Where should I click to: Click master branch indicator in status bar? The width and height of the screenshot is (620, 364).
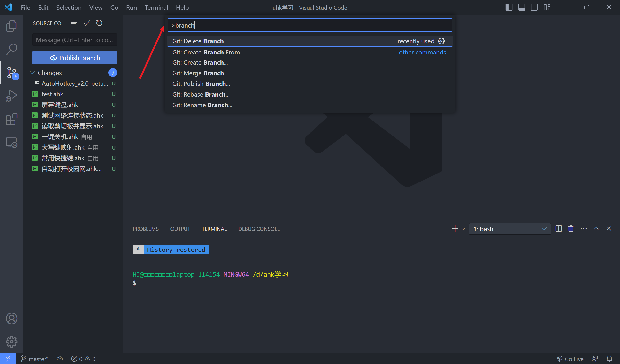[x=34, y=359]
